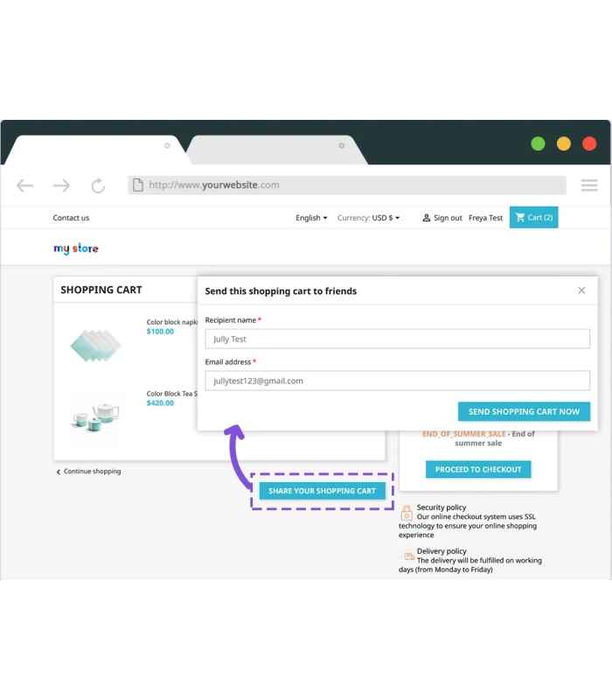Expand the English language dropdown
612x700 pixels.
(311, 218)
